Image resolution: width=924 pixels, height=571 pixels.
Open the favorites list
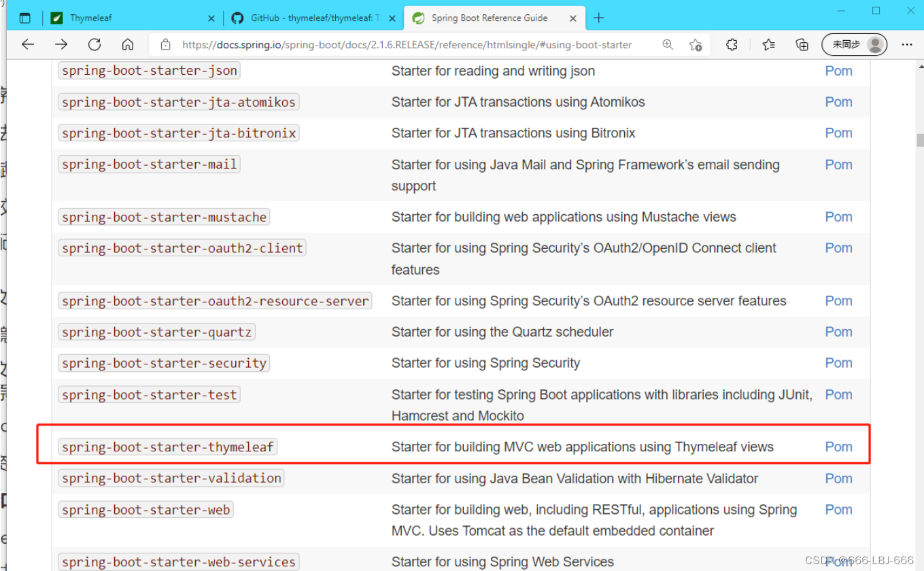[x=768, y=45]
